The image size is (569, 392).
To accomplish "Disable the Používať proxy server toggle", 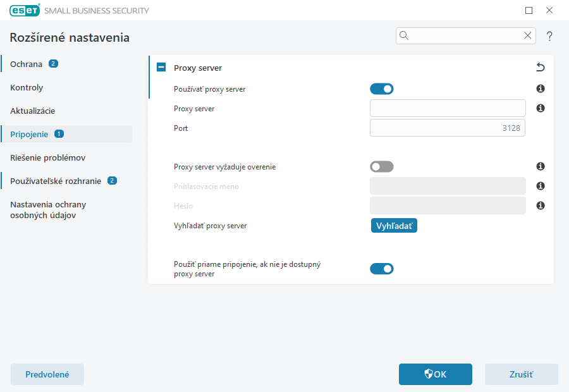I will pos(382,89).
